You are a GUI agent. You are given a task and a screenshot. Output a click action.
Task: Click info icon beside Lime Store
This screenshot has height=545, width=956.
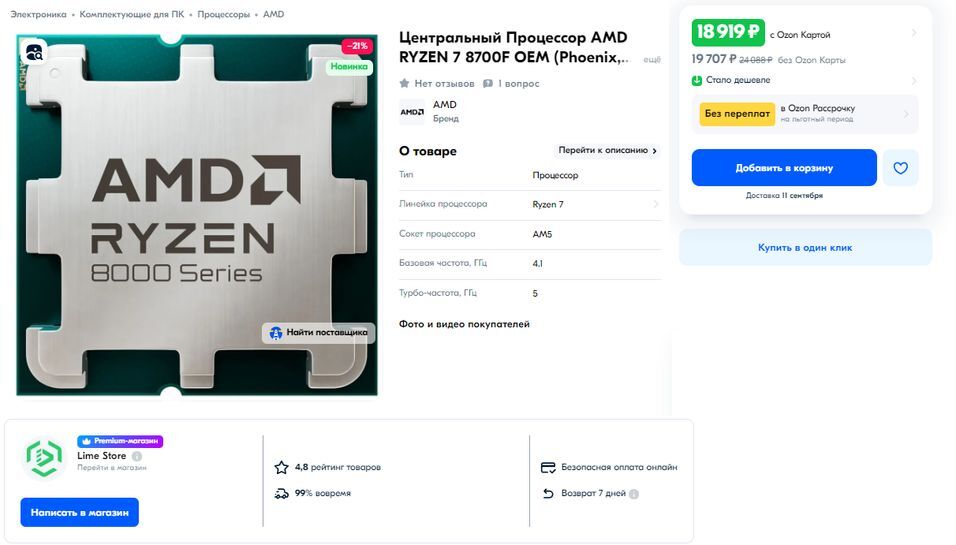click(137, 456)
